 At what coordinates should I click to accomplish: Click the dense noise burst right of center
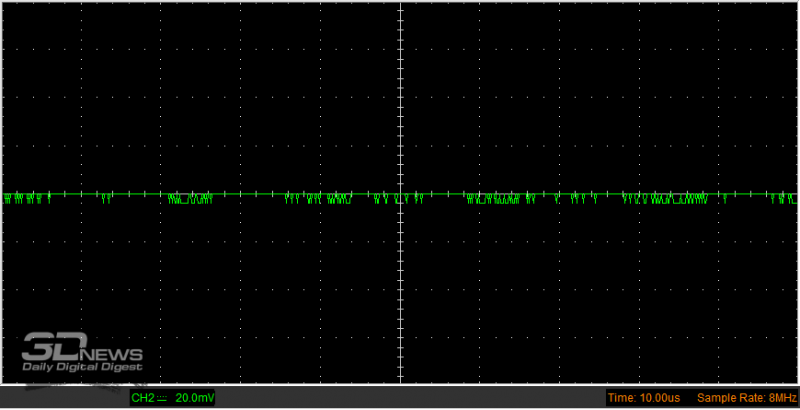click(x=493, y=198)
